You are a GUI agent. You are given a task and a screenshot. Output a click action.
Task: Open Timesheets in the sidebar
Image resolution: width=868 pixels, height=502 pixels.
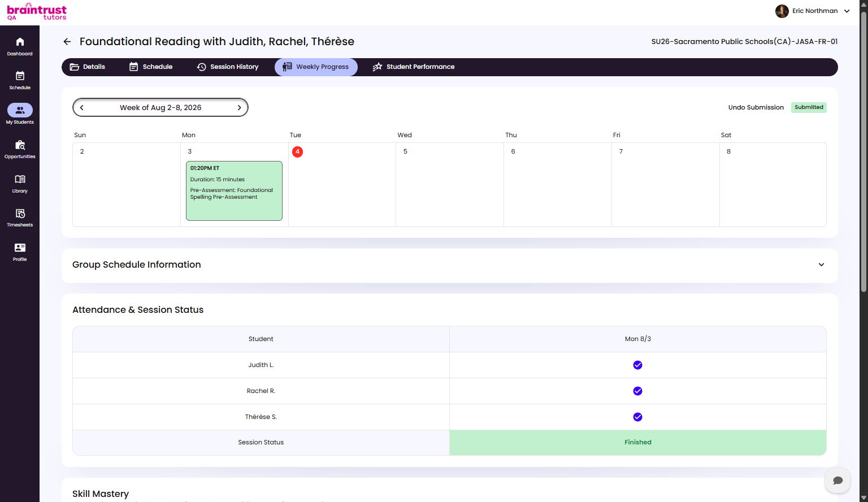click(20, 217)
